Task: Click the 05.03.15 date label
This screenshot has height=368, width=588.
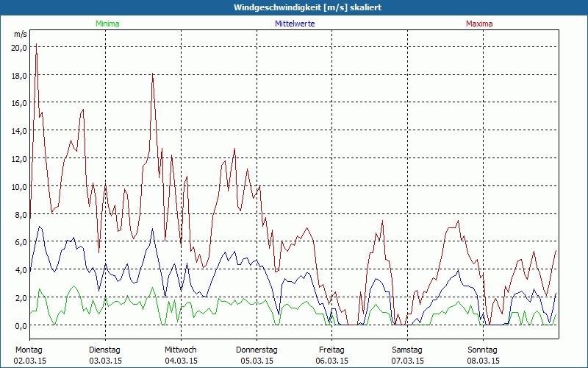Action: click(257, 361)
